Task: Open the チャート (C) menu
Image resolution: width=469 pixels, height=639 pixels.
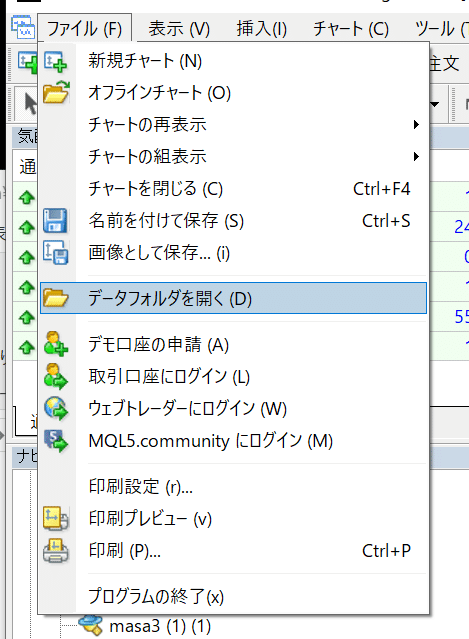Action: pos(351,29)
